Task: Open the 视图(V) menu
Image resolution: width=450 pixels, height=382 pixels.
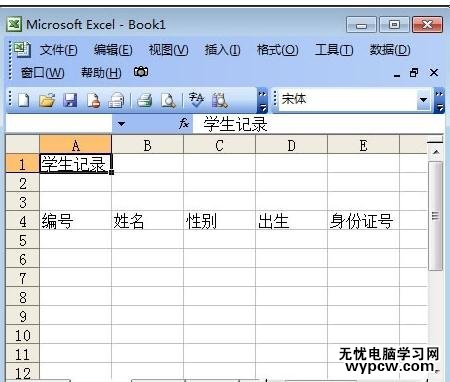Action: (168, 50)
